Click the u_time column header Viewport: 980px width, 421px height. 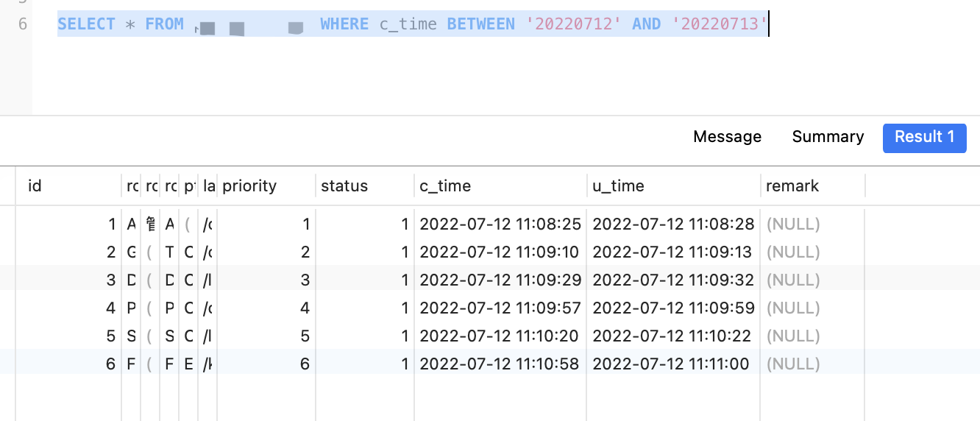[x=618, y=186]
